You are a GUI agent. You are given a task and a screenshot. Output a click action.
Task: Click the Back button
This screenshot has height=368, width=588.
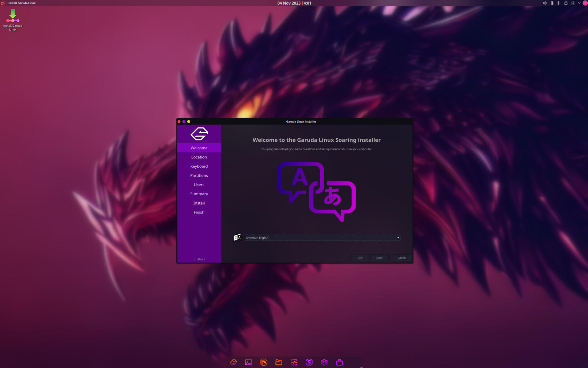[360, 258]
